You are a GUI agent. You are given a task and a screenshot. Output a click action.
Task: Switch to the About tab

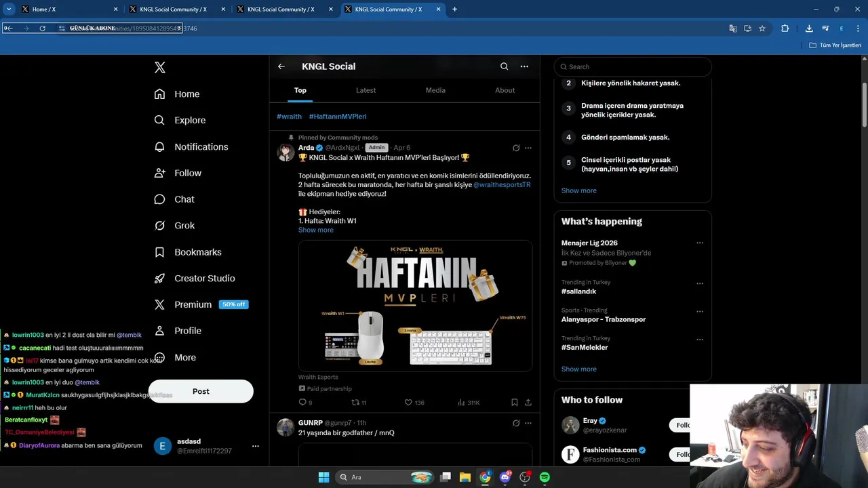(x=505, y=90)
